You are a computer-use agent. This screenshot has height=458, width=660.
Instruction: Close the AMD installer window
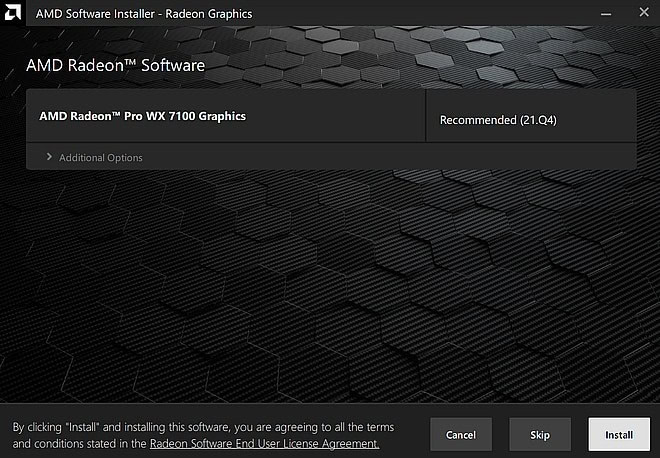pyautogui.click(x=640, y=14)
